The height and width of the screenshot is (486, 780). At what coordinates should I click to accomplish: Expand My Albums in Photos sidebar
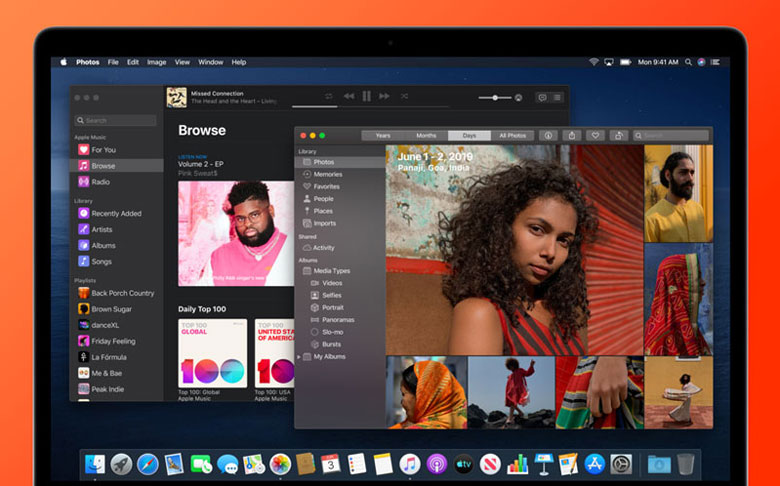tap(298, 357)
